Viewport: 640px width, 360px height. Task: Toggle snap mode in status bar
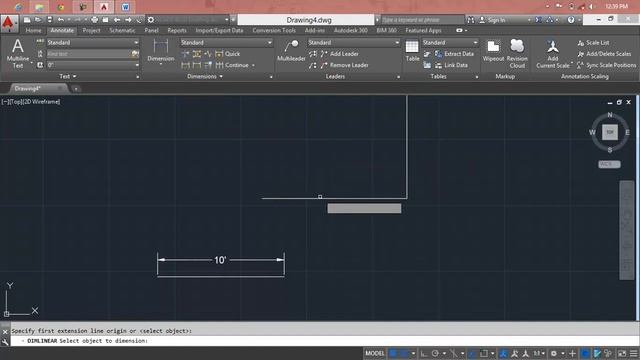point(404,353)
